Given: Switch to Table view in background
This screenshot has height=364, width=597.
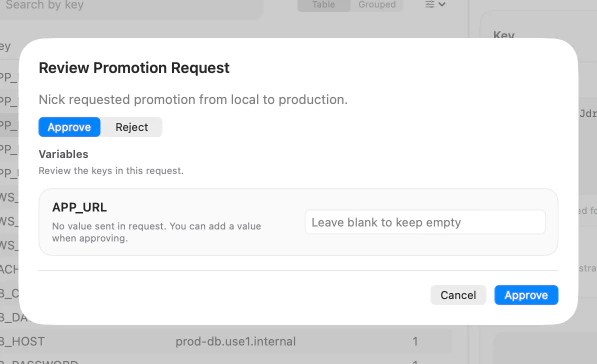Looking at the screenshot, I should tap(324, 5).
